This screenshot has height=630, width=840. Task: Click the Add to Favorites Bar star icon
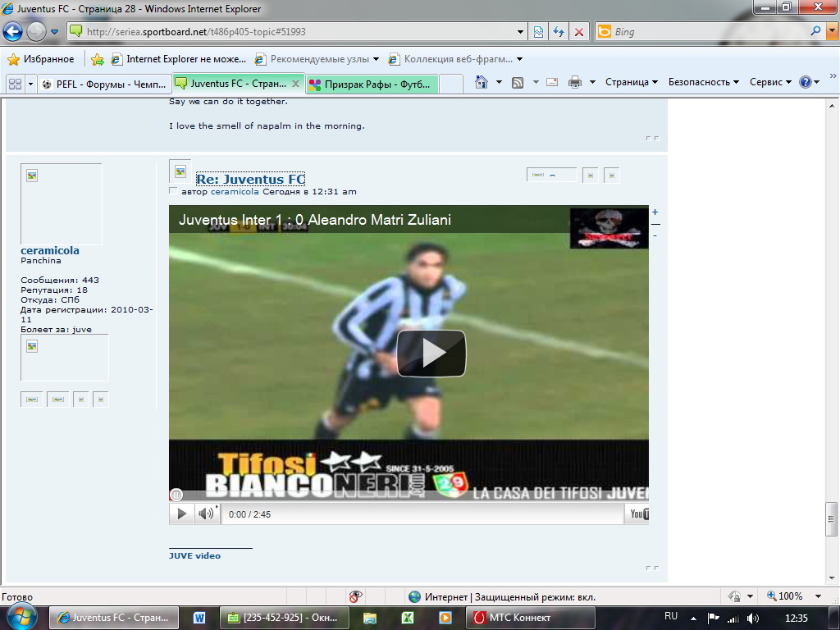click(97, 59)
